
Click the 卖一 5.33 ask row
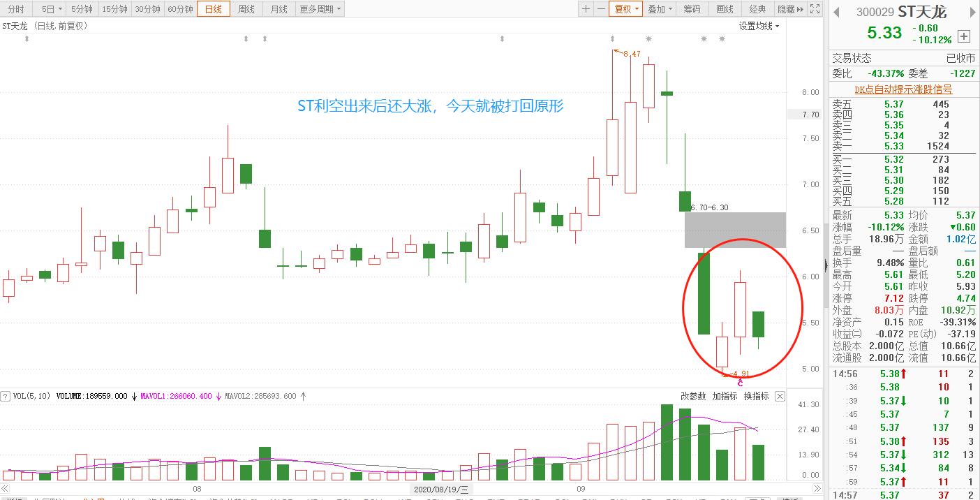[903, 146]
